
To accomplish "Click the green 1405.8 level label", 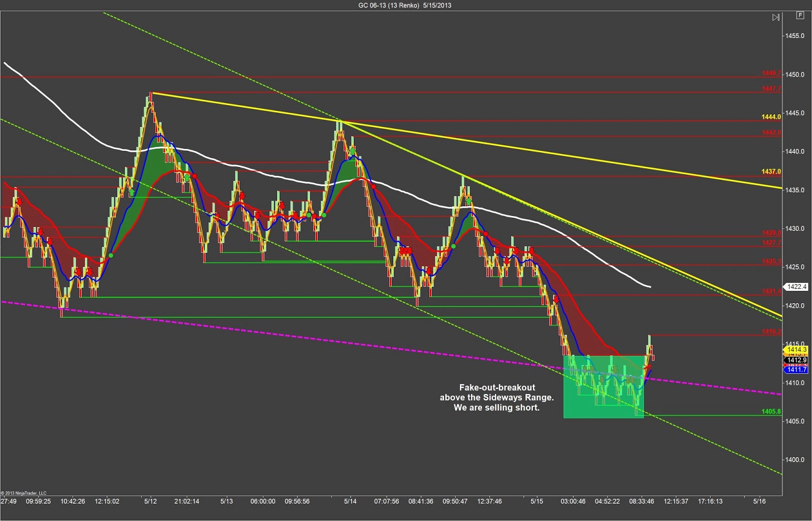I will (x=771, y=412).
